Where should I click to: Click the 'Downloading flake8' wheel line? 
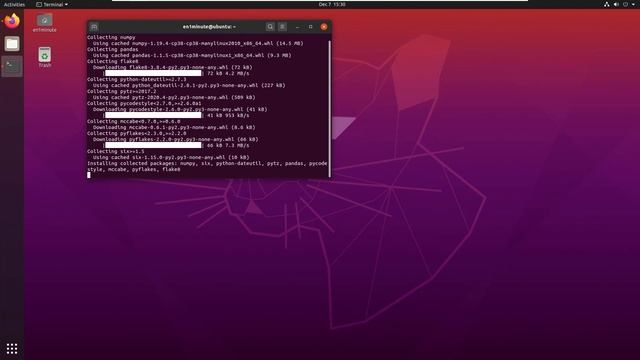pyautogui.click(x=172, y=67)
